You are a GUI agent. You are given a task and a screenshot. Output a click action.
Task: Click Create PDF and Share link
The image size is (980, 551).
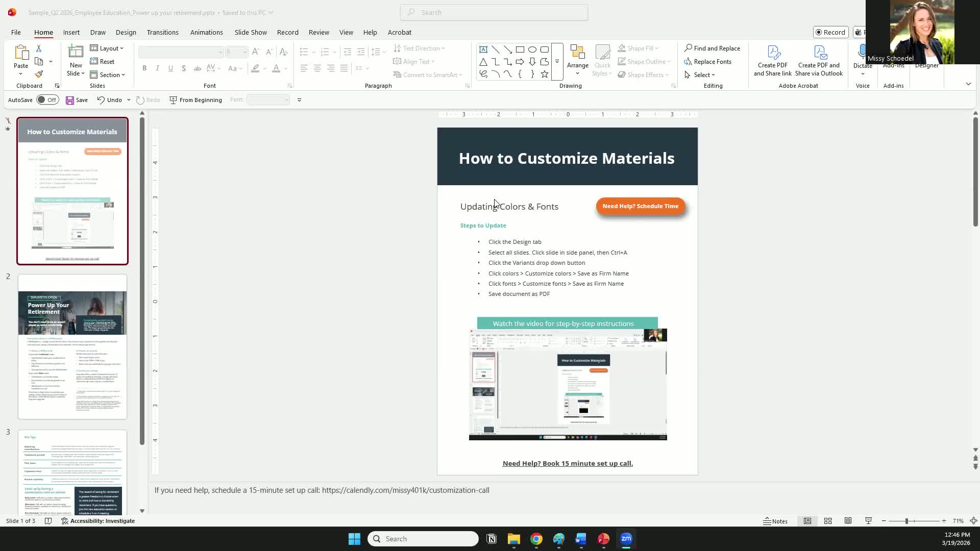pyautogui.click(x=772, y=61)
